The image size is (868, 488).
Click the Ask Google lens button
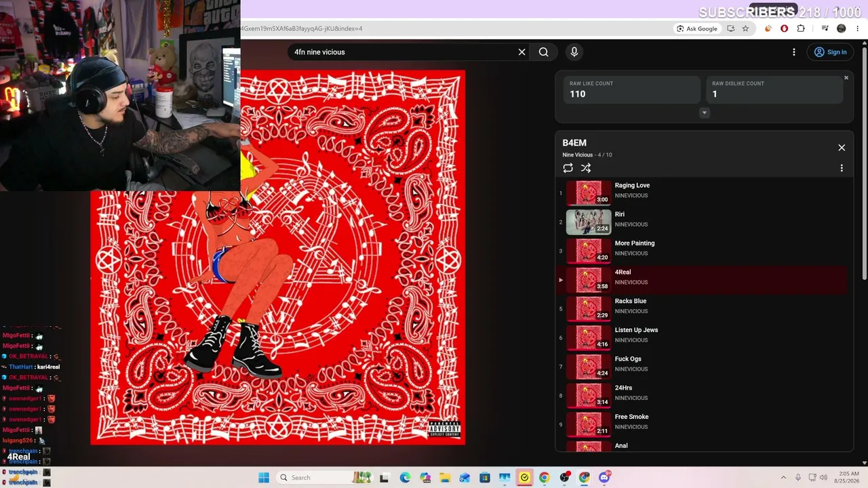pos(696,28)
